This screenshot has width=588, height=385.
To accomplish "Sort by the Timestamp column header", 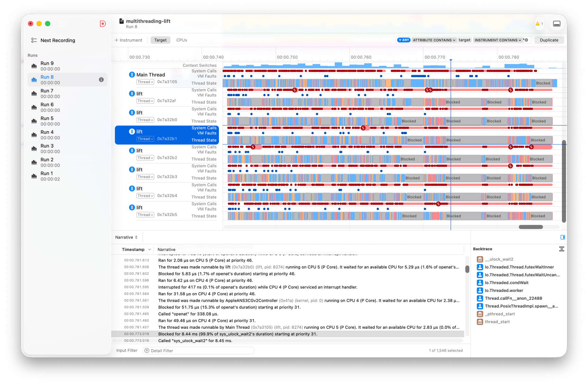I will click(x=136, y=249).
